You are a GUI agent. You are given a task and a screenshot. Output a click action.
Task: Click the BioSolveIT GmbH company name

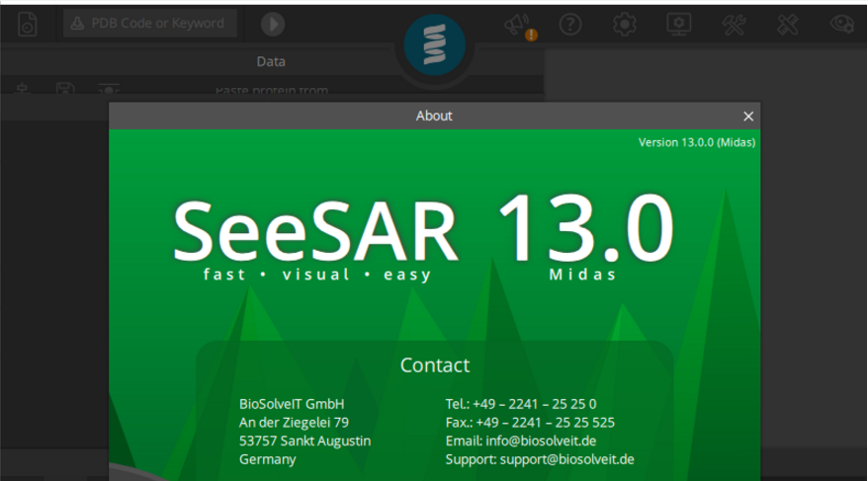pos(292,404)
